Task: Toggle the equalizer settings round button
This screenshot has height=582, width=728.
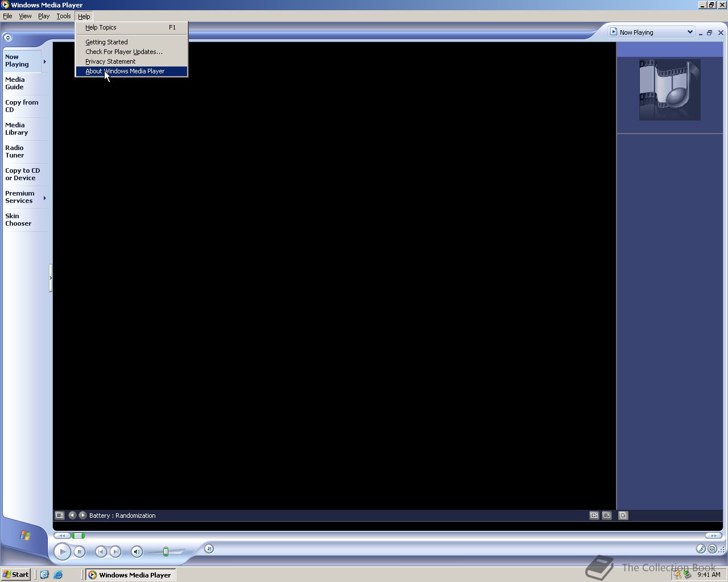Action: point(209,548)
